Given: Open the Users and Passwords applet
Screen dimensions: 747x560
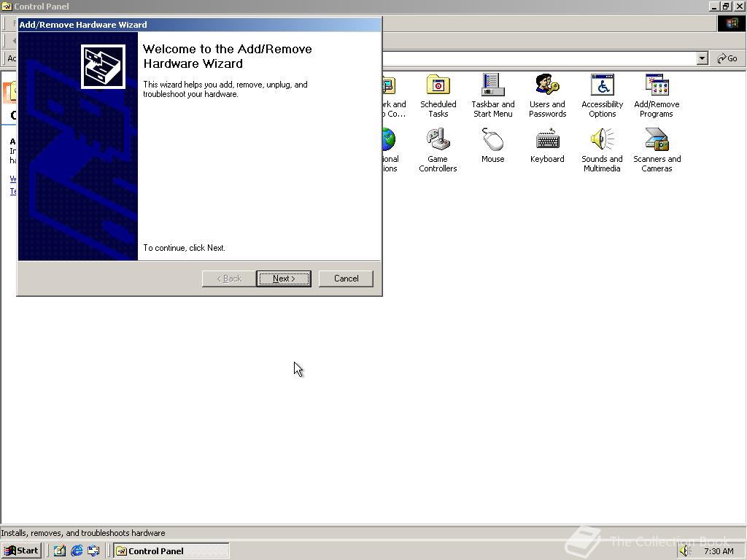Looking at the screenshot, I should pos(547,96).
